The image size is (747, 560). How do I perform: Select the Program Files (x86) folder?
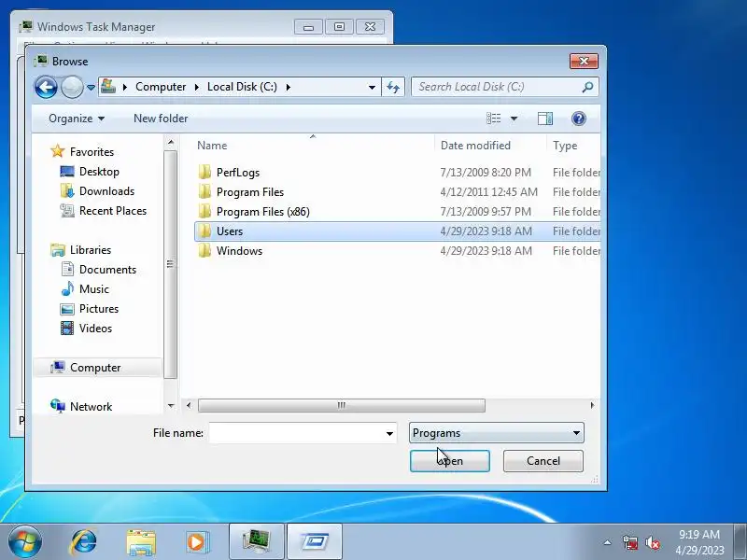tap(263, 212)
